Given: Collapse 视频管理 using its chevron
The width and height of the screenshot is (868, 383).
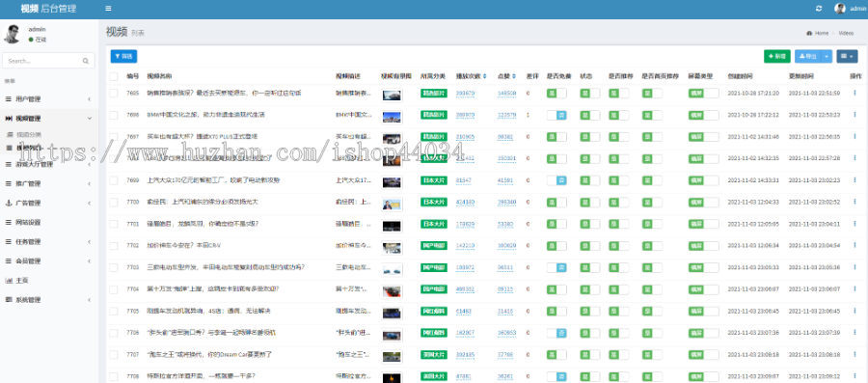Looking at the screenshot, I should tap(89, 119).
